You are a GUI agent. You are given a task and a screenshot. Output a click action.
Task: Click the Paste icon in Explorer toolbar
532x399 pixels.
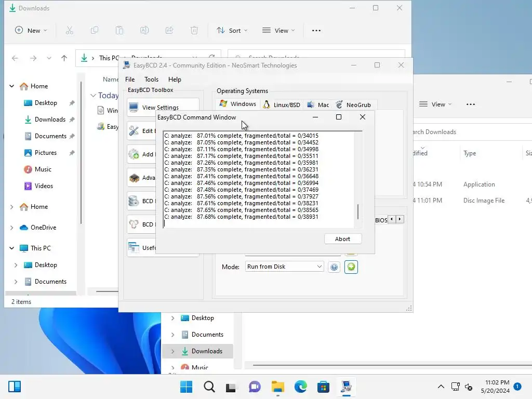[x=119, y=31]
